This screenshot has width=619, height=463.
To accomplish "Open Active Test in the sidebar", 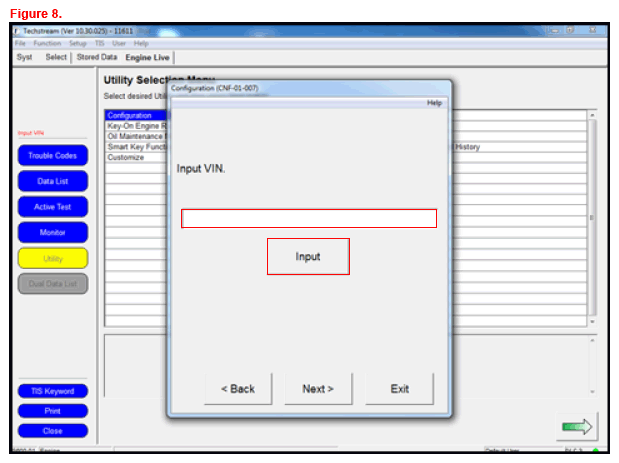I will tap(53, 207).
